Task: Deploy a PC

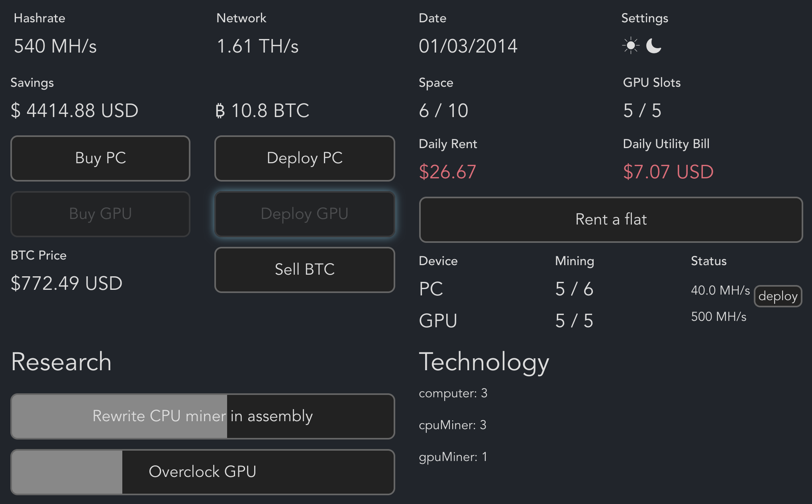Action: pyautogui.click(x=304, y=158)
